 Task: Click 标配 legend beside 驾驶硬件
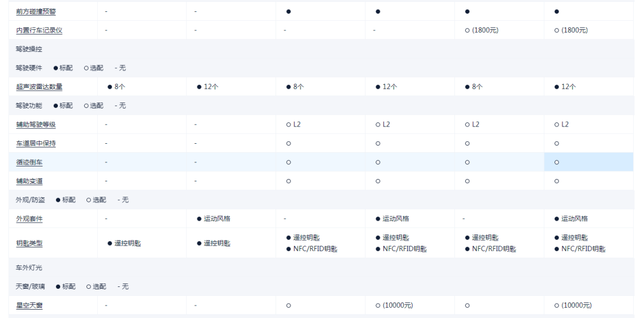pyautogui.click(x=63, y=68)
